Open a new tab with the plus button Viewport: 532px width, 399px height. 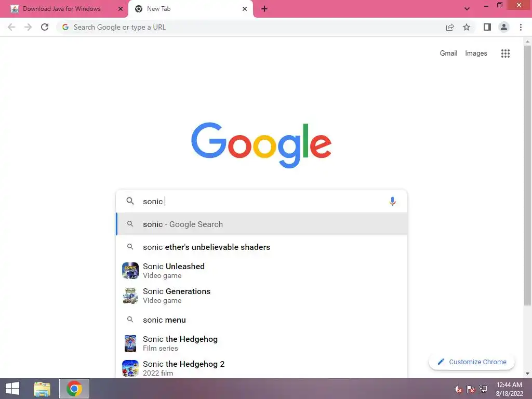tap(264, 9)
